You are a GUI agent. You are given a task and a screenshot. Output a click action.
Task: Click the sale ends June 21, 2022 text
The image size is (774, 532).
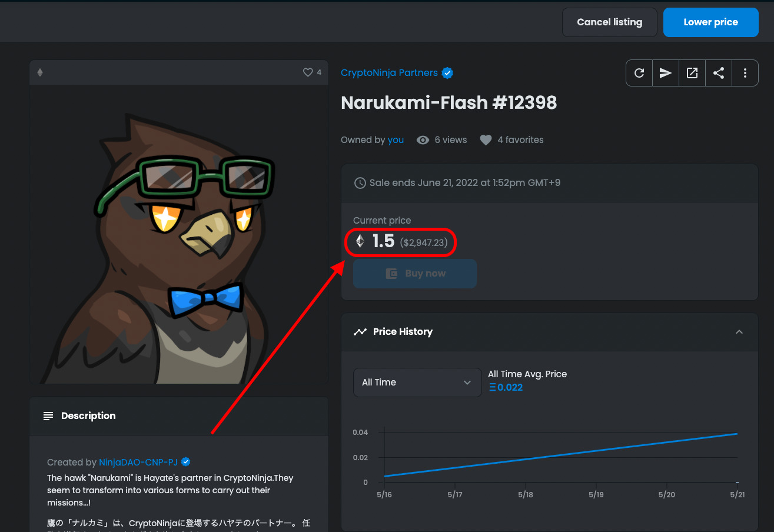(x=465, y=183)
